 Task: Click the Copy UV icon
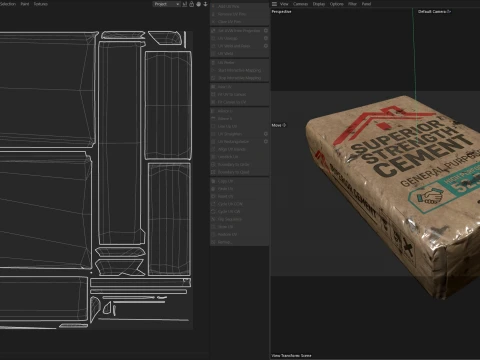click(214, 181)
